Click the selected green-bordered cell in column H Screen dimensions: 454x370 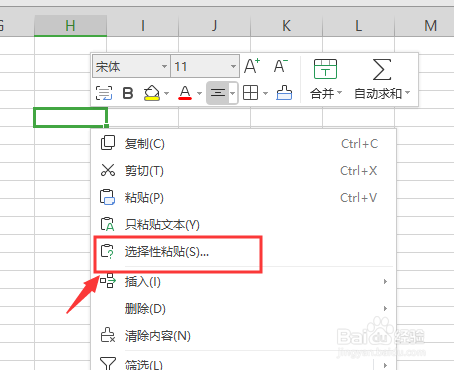(x=70, y=117)
